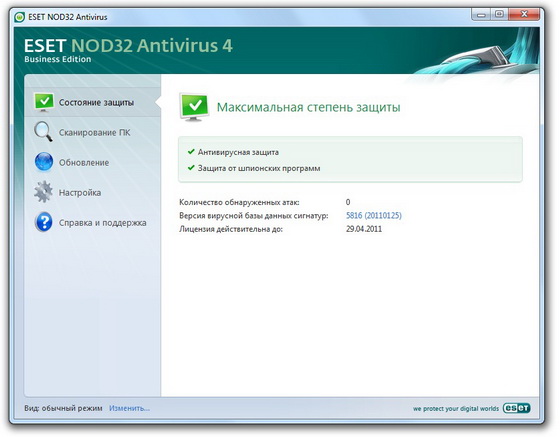Click the green monitor protection status icon in sidebar
The width and height of the screenshot is (560, 437).
[44, 102]
